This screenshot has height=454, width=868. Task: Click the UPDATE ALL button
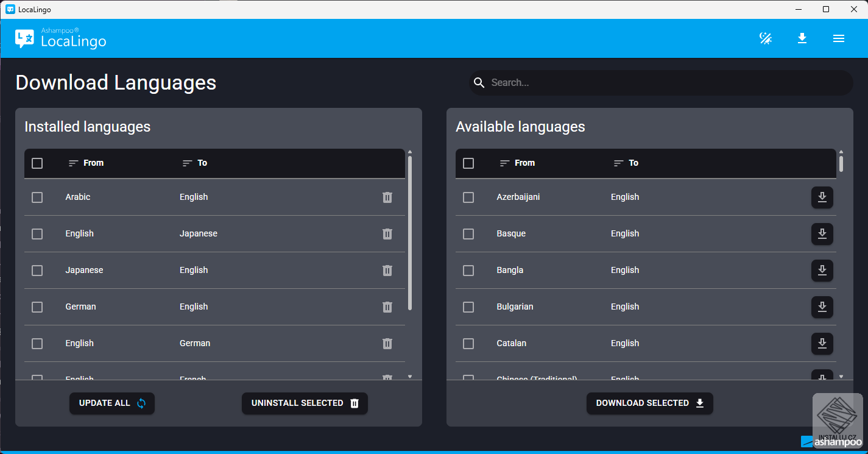coord(111,403)
